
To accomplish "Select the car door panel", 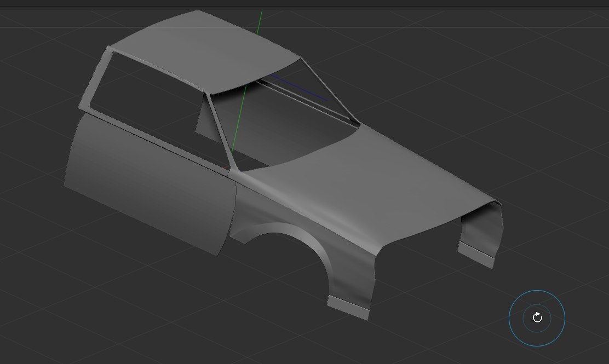I will pyautogui.click(x=150, y=184).
